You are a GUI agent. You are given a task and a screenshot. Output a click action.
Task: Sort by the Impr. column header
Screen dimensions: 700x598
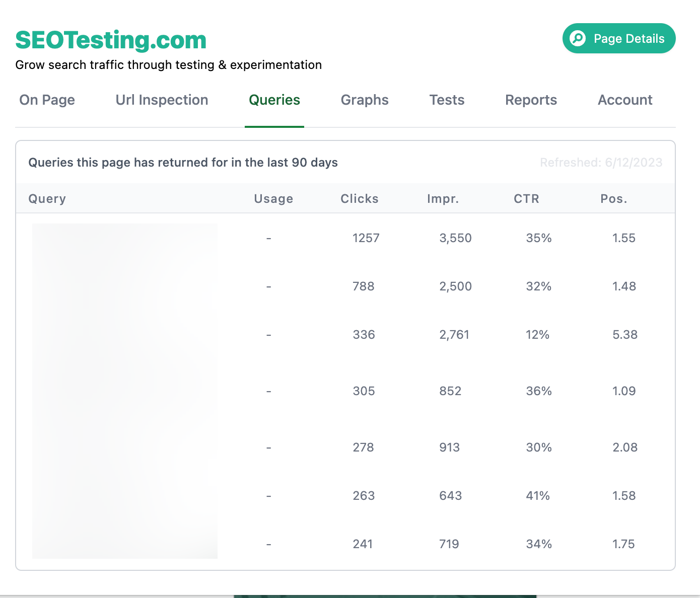click(443, 199)
